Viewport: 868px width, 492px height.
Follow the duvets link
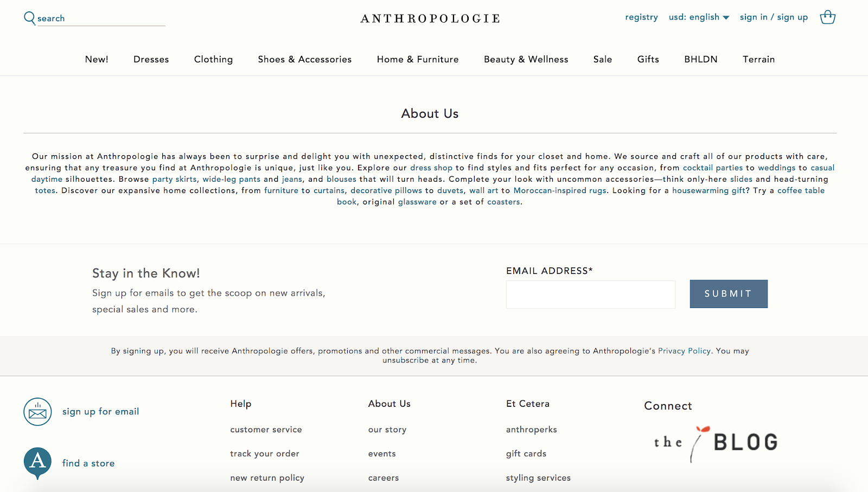[x=450, y=191]
